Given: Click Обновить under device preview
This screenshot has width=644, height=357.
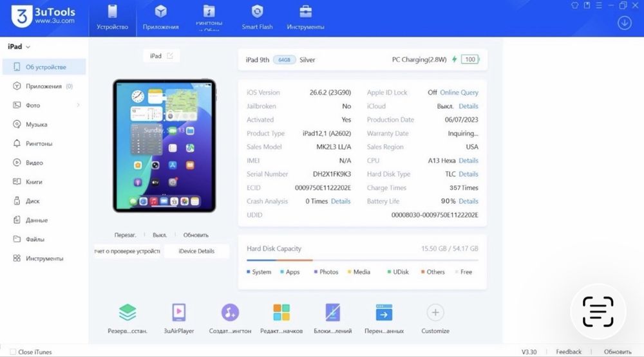Looking at the screenshot, I should (x=196, y=235).
